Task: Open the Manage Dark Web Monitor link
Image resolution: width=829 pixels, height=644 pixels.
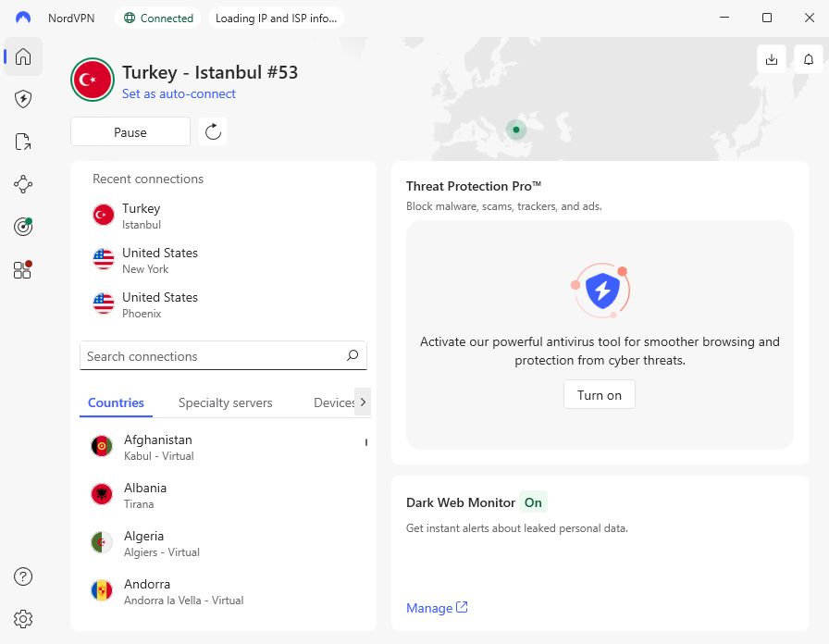Action: (x=437, y=608)
